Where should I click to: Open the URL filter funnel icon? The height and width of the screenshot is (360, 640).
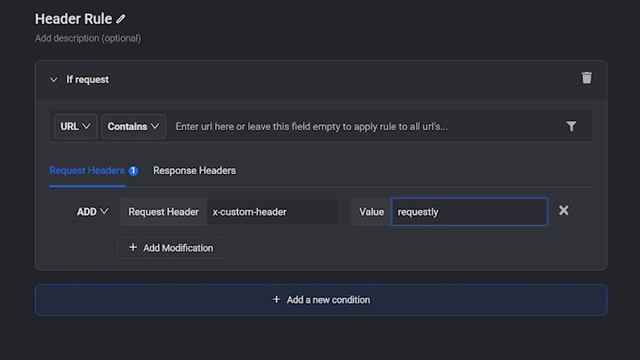pos(571,126)
